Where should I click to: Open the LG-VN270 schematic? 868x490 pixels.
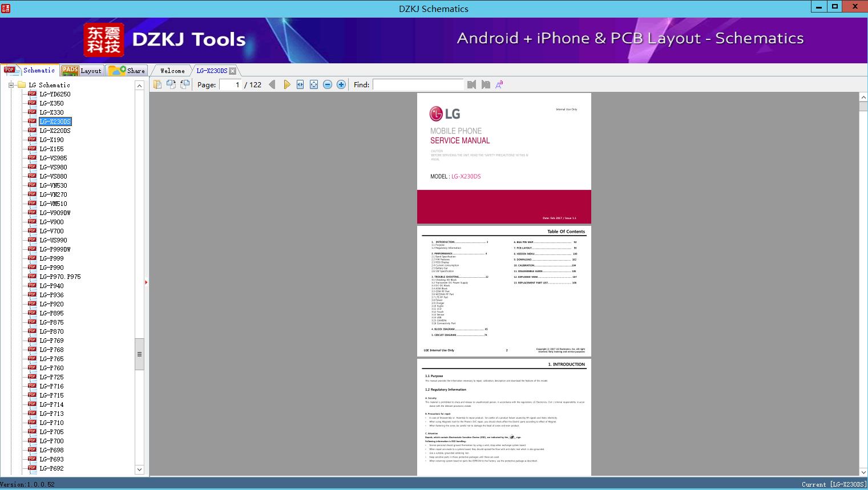click(x=53, y=195)
